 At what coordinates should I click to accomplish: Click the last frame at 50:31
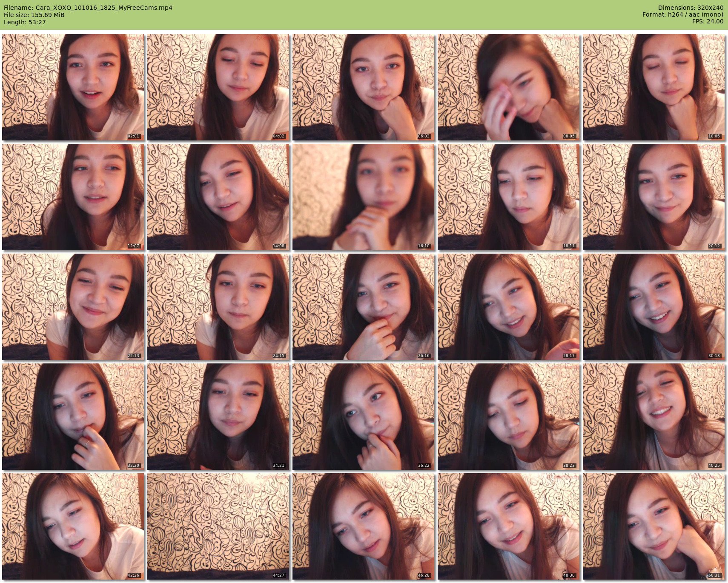[653, 526]
